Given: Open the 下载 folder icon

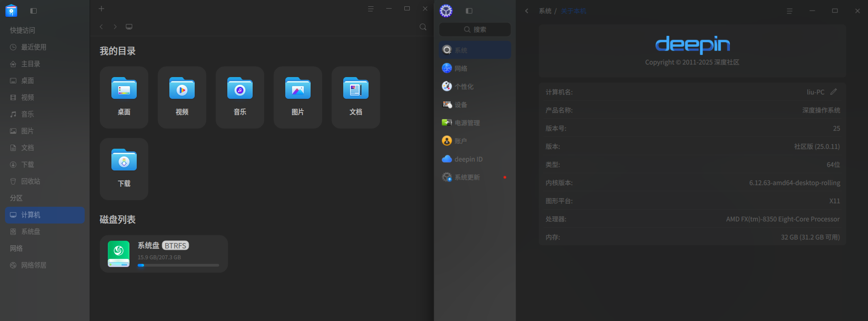Looking at the screenshot, I should click(124, 160).
